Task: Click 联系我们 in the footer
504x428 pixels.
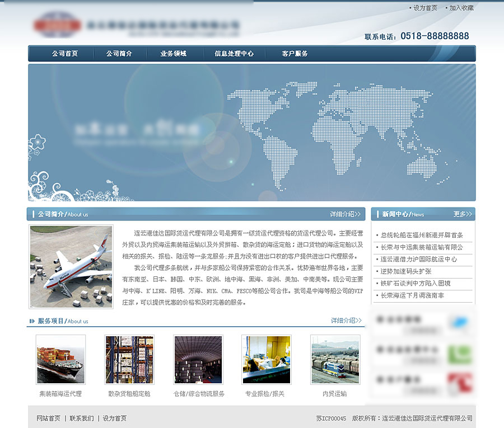Action: coord(82,418)
